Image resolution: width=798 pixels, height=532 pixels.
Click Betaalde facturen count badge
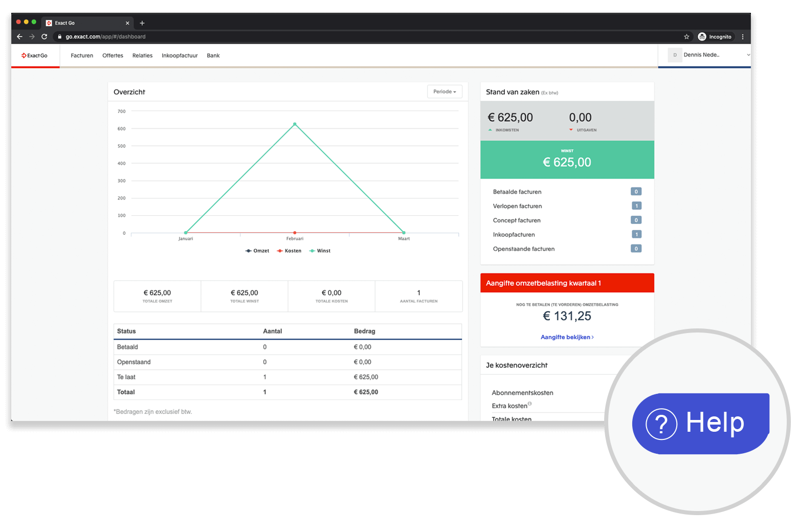(x=636, y=191)
